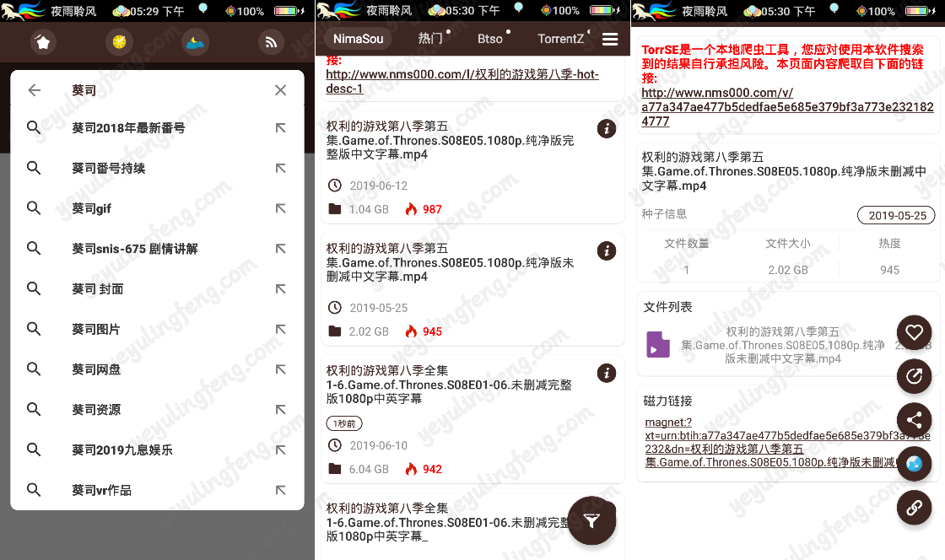Select the purple video file in 文件列表
This screenshot has width=945, height=560.
(x=657, y=344)
